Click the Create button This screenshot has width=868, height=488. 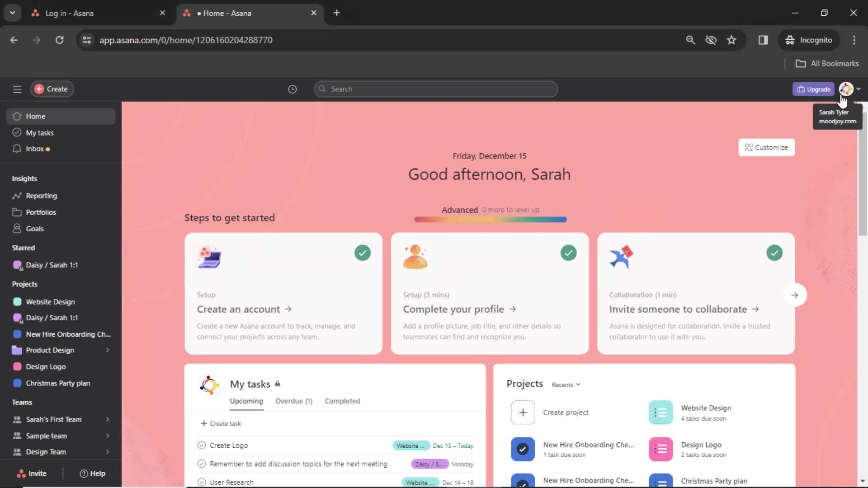click(x=52, y=89)
